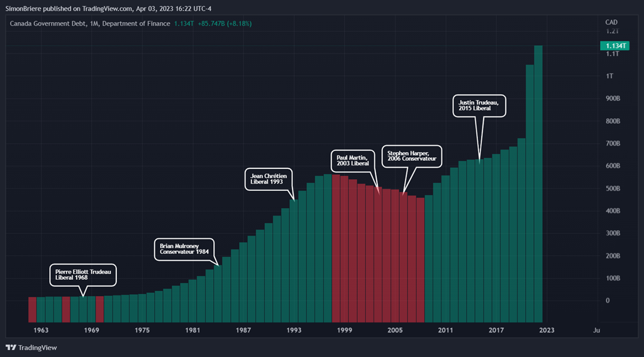The height and width of the screenshot is (357, 644).
Task: Click the Paul Martin 2003 Liberal annotation
Action: 353,160
